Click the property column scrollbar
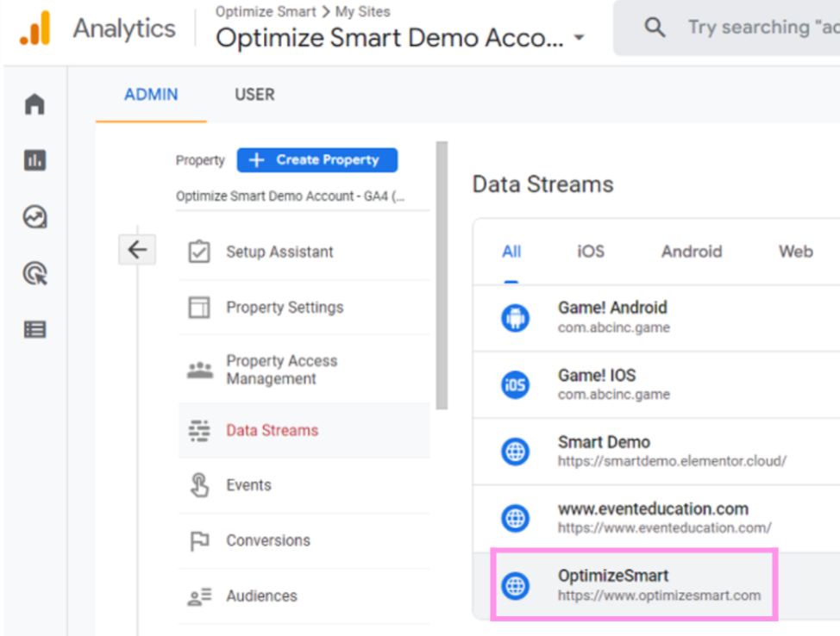The width and height of the screenshot is (840, 636). (442, 276)
